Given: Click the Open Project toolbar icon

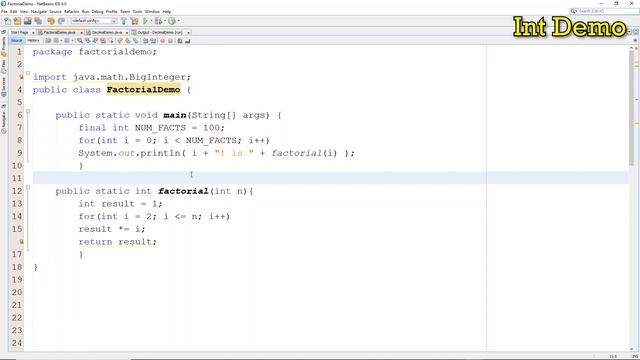Looking at the screenshot, I should tap(27, 21).
